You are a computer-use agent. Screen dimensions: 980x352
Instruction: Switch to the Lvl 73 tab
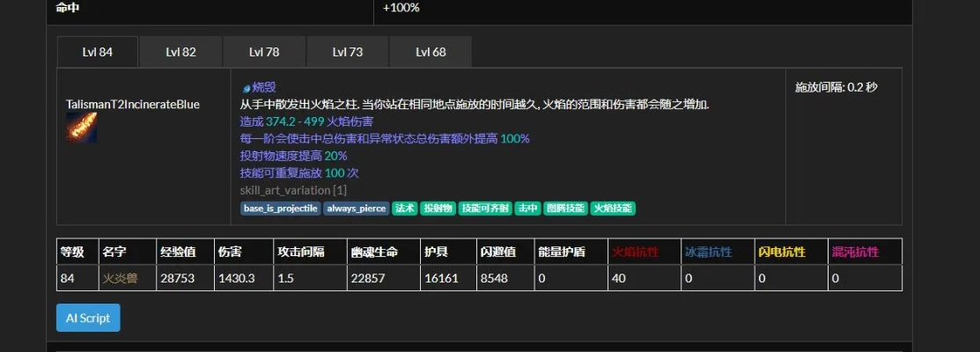click(x=347, y=52)
